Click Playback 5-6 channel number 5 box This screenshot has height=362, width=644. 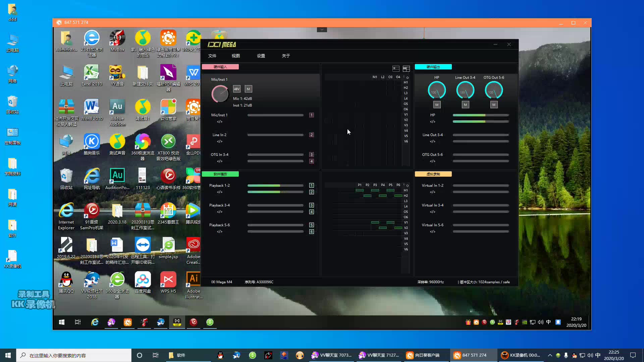(311, 225)
